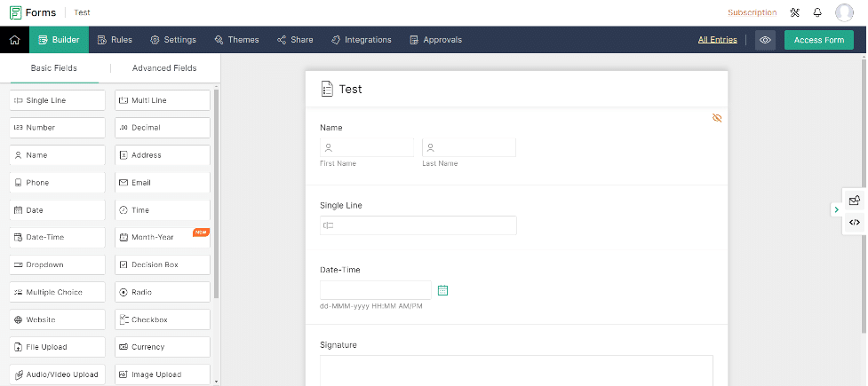Open the embed code side icon
The height and width of the screenshot is (386, 868).
click(854, 223)
